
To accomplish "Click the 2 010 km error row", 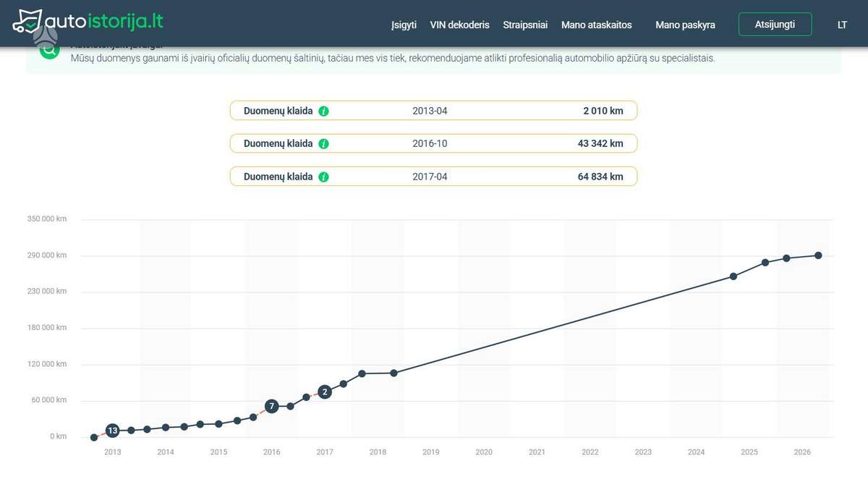I will tap(433, 111).
